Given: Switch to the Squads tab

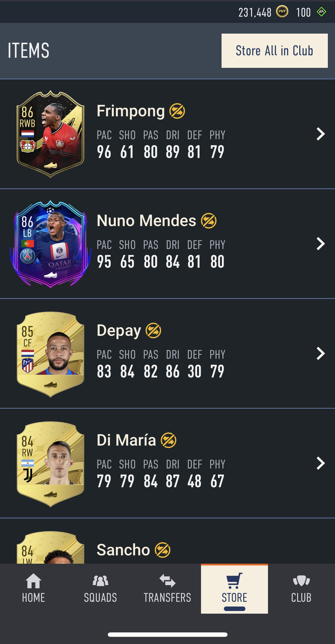Looking at the screenshot, I should tap(100, 588).
